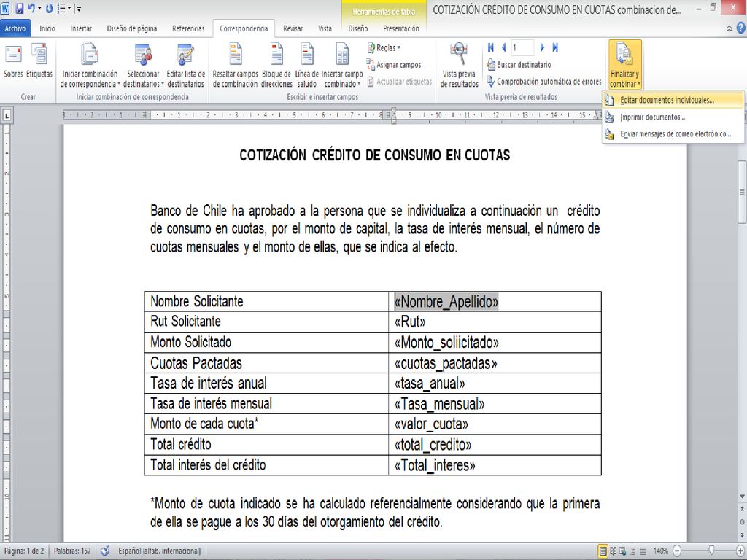Choose Enviar mensajes de correo electrónico
Image resolution: width=747 pixels, height=560 pixels.
coord(673,134)
